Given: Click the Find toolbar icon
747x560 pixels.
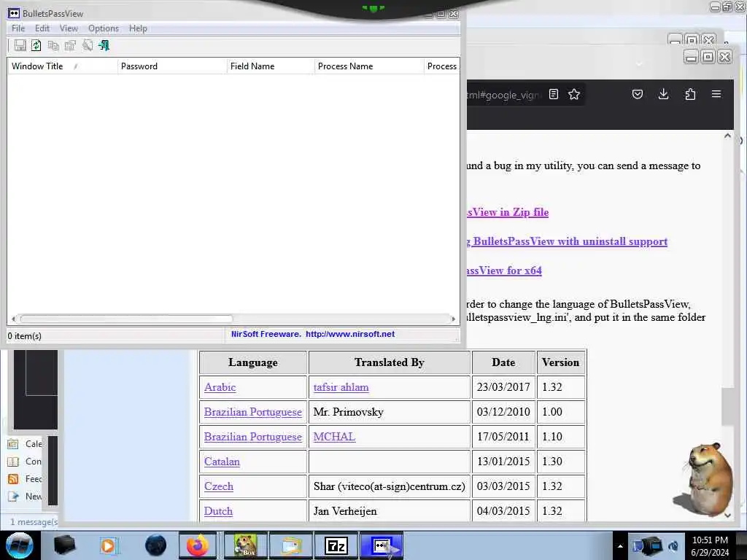Looking at the screenshot, I should coord(88,45).
